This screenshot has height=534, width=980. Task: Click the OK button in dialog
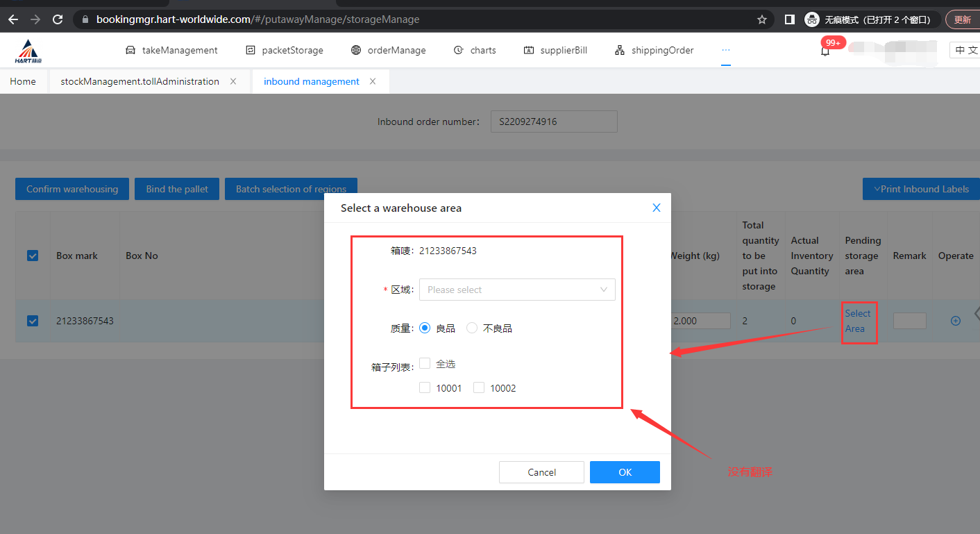click(x=625, y=472)
